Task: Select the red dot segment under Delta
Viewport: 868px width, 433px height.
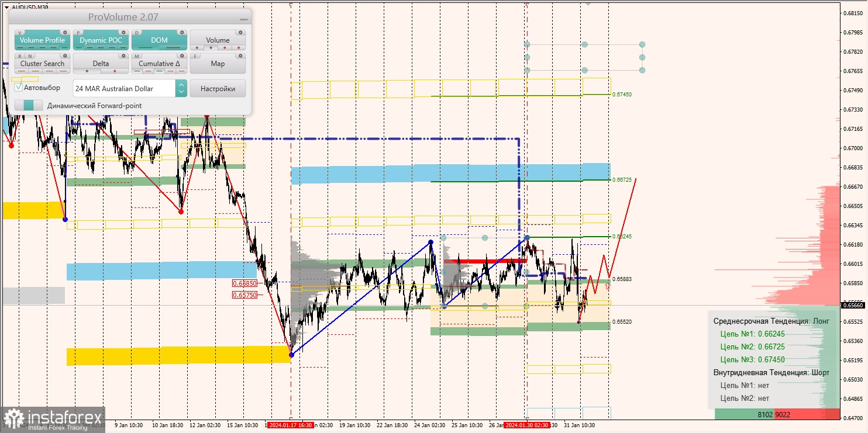Action: [115, 71]
